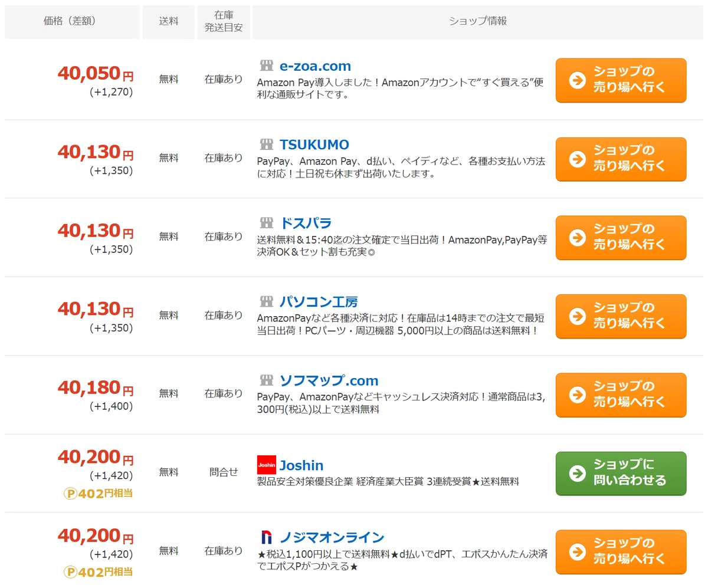The width and height of the screenshot is (708, 588).
Task: Click the green contact Joshin shop button
Action: coord(621,474)
